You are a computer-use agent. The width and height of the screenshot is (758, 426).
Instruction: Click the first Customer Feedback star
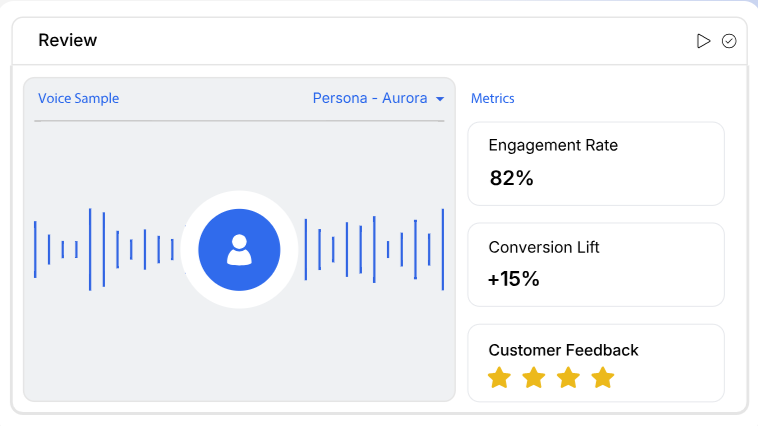(x=499, y=378)
